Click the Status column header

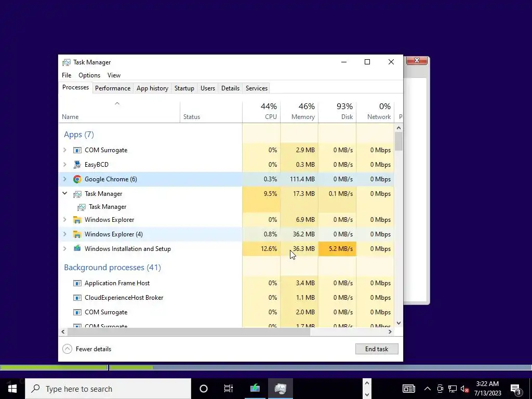click(x=211, y=112)
